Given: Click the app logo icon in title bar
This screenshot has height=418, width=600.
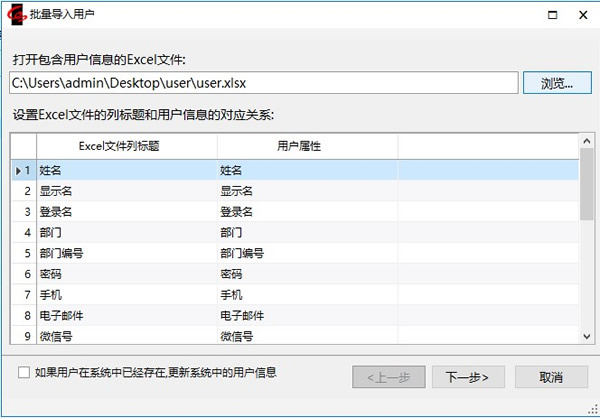Looking at the screenshot, I should (x=16, y=16).
